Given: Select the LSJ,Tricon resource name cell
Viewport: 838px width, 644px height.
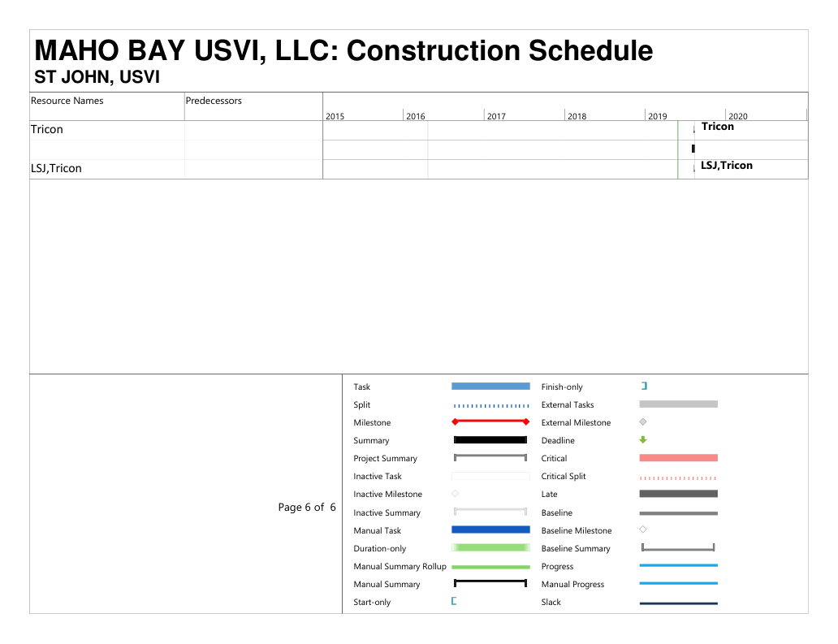Looking at the screenshot, I should tap(56, 169).
